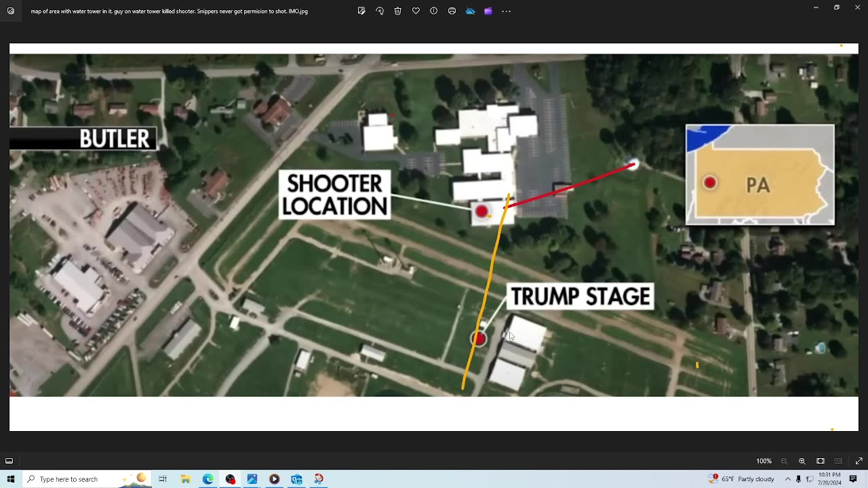Viewport: 868px width, 488px height.
Task: Open the black recorder app on taskbar
Action: click(x=230, y=479)
